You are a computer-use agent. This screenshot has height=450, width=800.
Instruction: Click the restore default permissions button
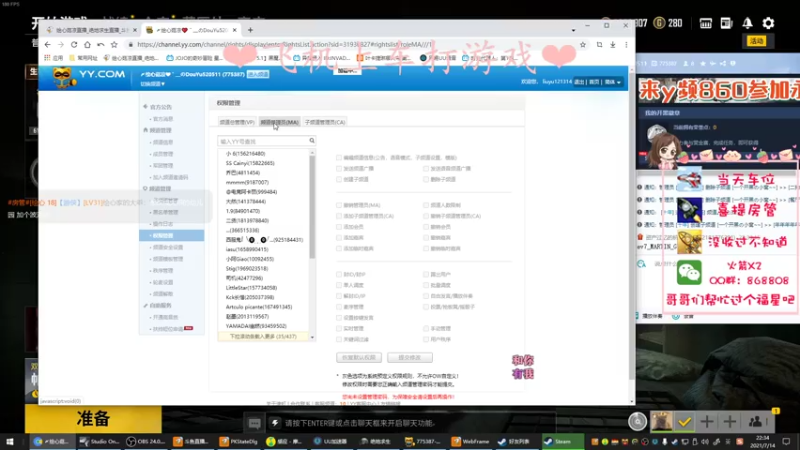pos(359,358)
